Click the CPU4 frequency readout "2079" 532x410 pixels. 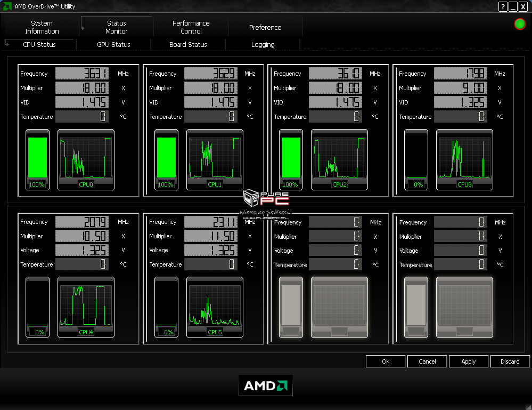pos(82,222)
